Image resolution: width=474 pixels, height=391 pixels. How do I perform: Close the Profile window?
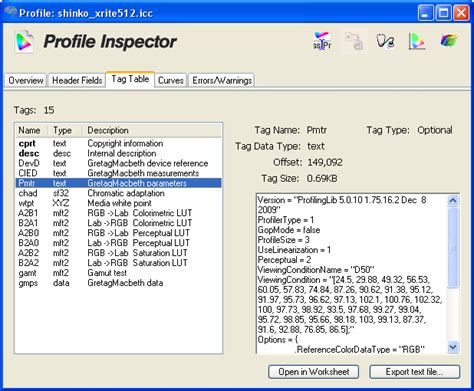[x=461, y=14]
